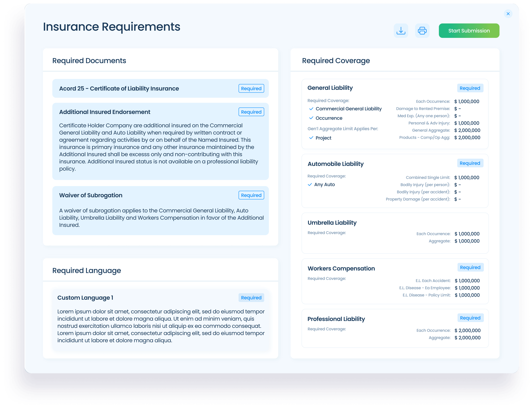Image resolution: width=532 pixels, height=408 pixels.
Task: Select the Combined Single Limit amount field
Action: tap(466, 177)
